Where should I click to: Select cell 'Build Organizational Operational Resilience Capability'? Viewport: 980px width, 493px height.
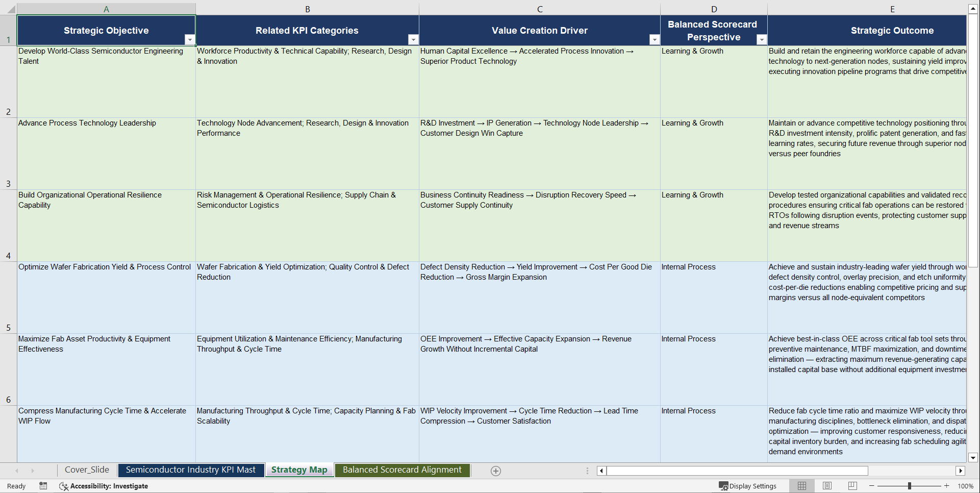click(106, 226)
